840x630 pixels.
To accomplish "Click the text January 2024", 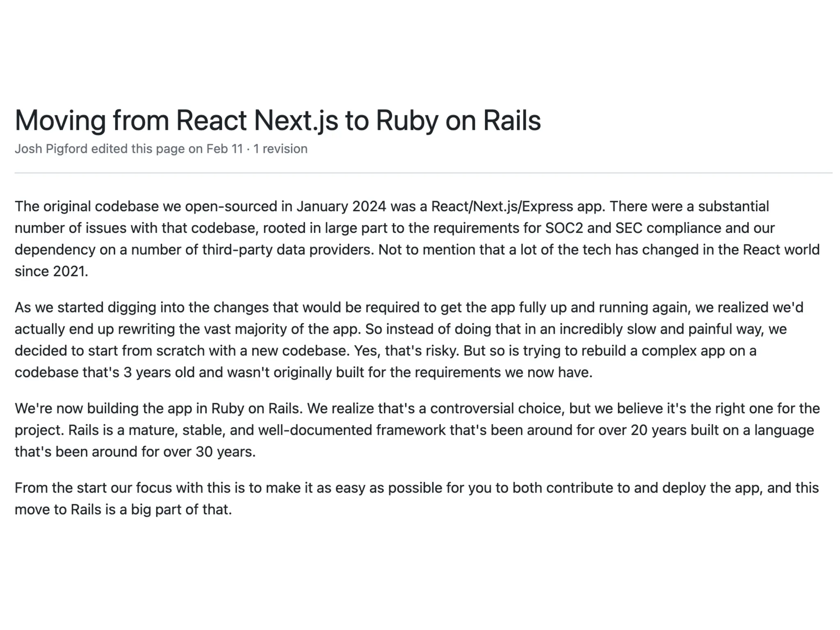I will click(341, 206).
